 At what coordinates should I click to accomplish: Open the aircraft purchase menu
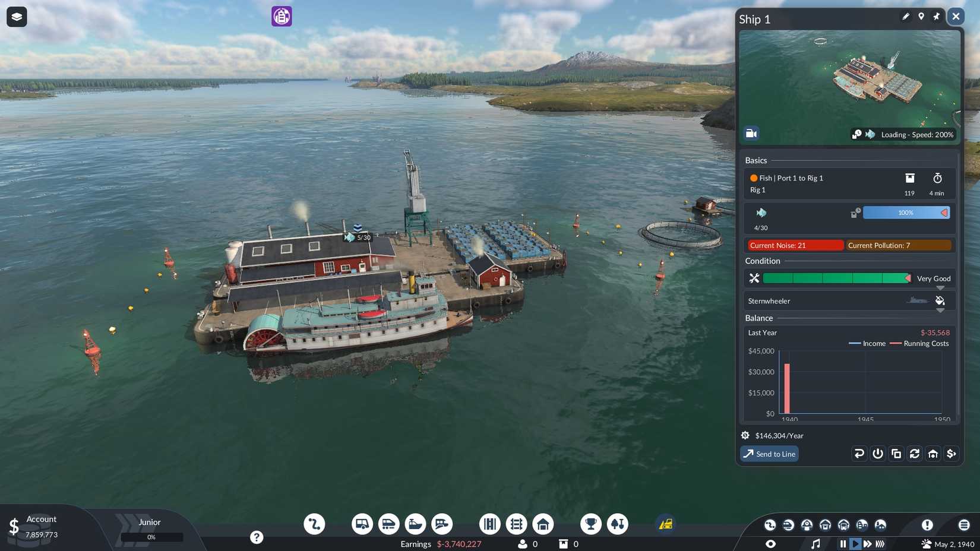442,524
